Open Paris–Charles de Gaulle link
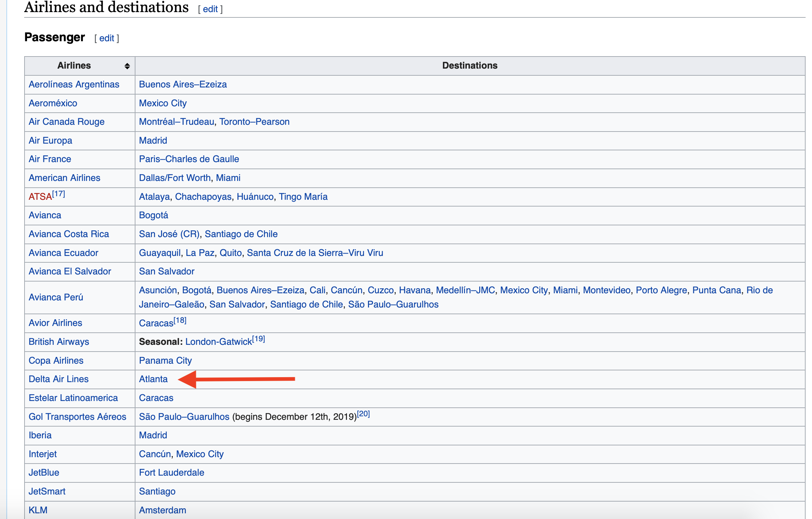 coord(189,159)
